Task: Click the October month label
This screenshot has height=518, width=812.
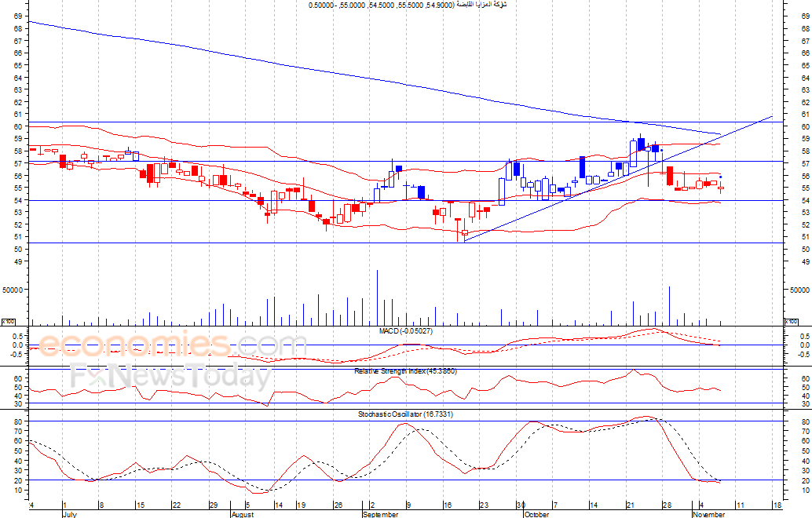Action: point(536,514)
